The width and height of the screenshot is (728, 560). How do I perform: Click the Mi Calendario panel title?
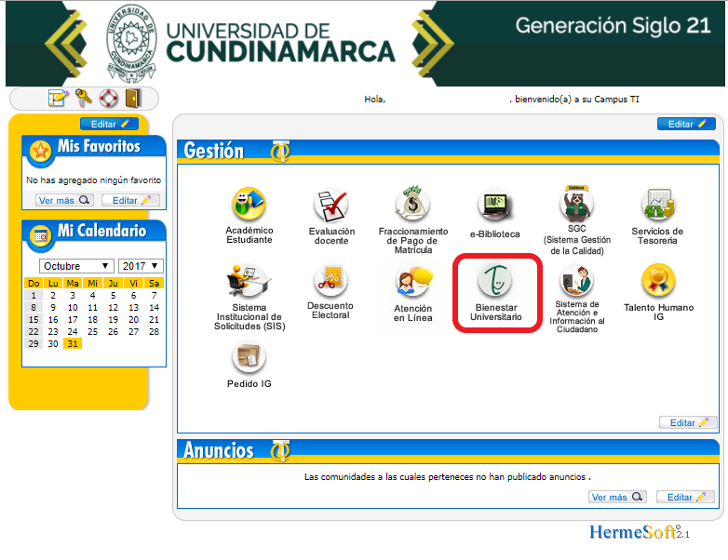click(101, 231)
